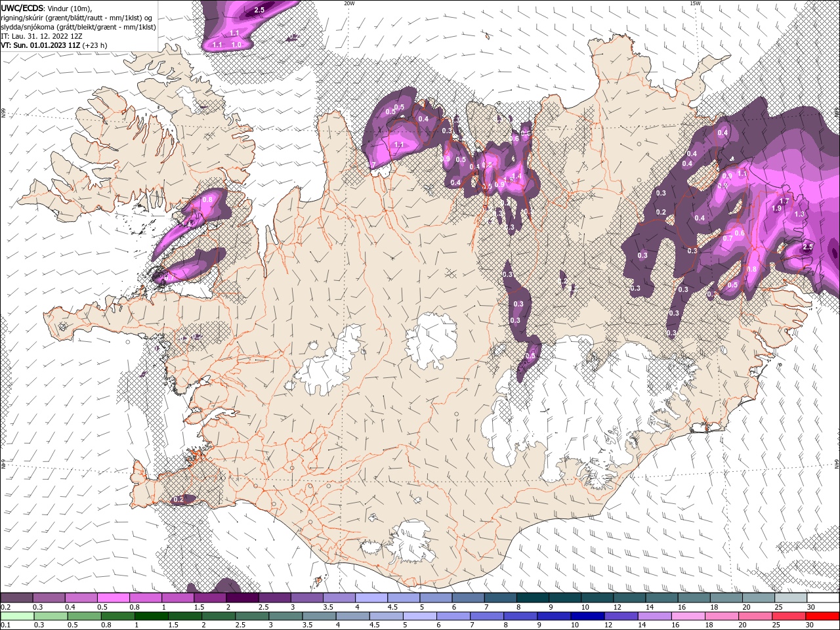
Task: Click the '4.5' label under the upper legend
Action: pos(392,607)
